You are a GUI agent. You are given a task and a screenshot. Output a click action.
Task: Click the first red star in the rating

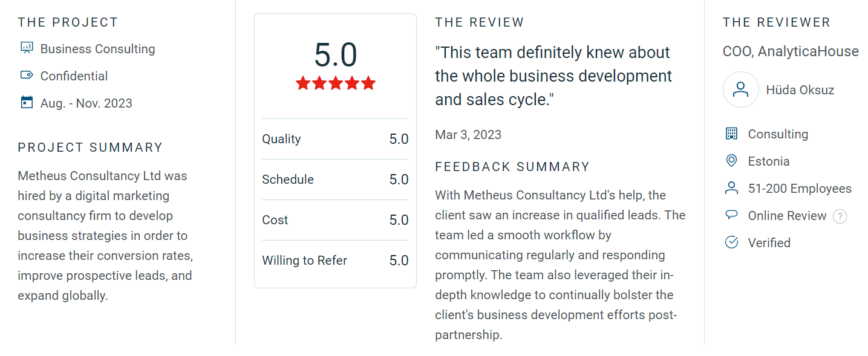pyautogui.click(x=302, y=83)
